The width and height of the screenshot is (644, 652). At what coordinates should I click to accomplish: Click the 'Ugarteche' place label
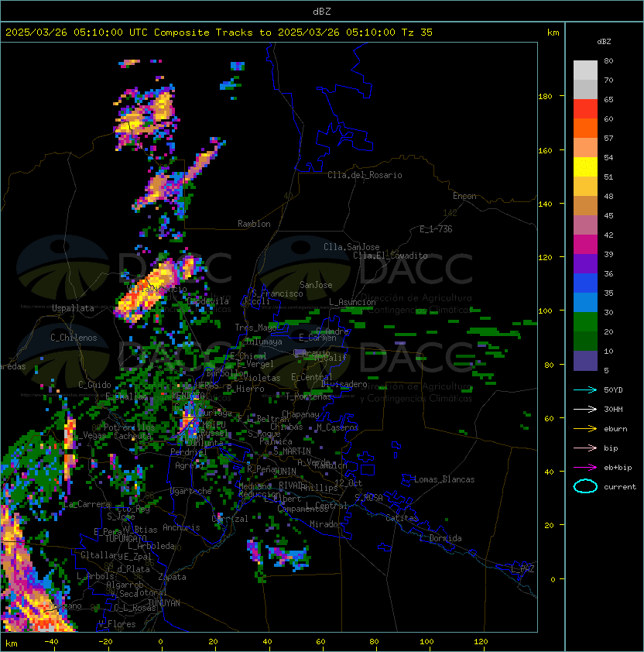(191, 491)
